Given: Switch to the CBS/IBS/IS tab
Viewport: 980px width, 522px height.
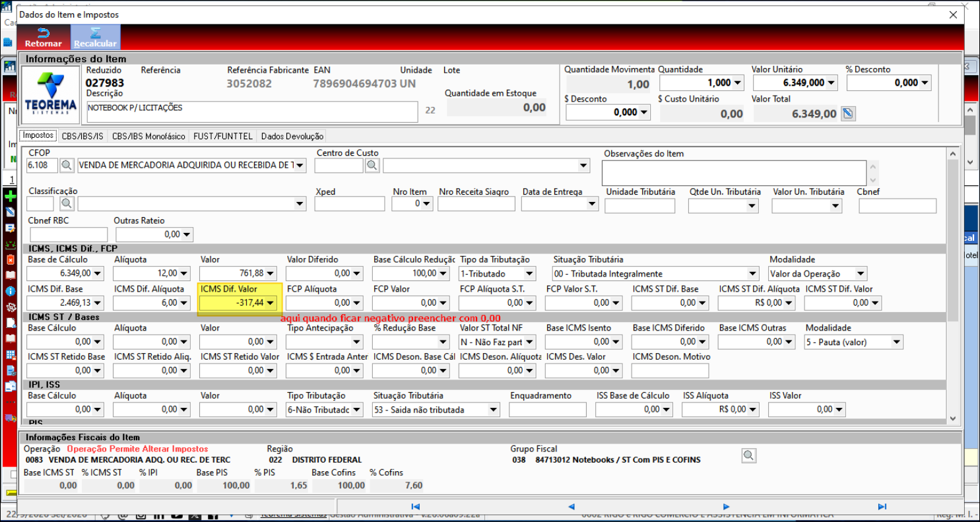Looking at the screenshot, I should [82, 136].
